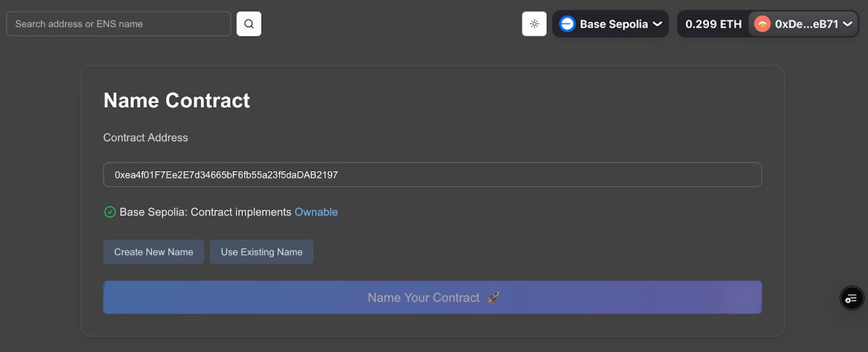
Task: Open the Base Sepolia network dropdown
Action: (610, 24)
